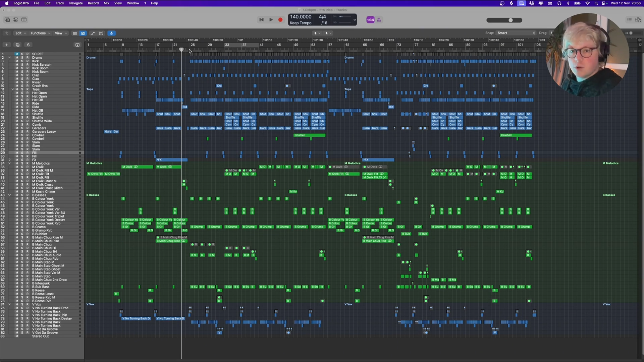Image resolution: width=644 pixels, height=362 pixels.
Task: Open the Mix menu
Action: (x=106, y=3)
